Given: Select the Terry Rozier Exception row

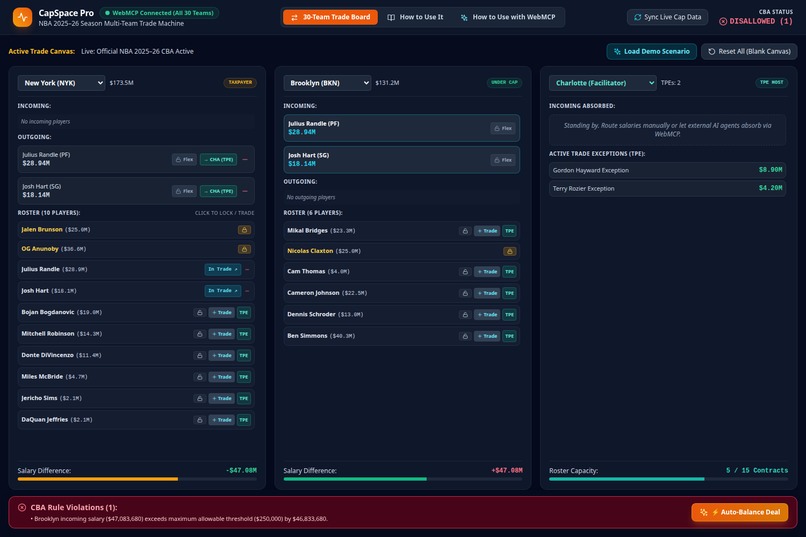Looking at the screenshot, I should (667, 189).
